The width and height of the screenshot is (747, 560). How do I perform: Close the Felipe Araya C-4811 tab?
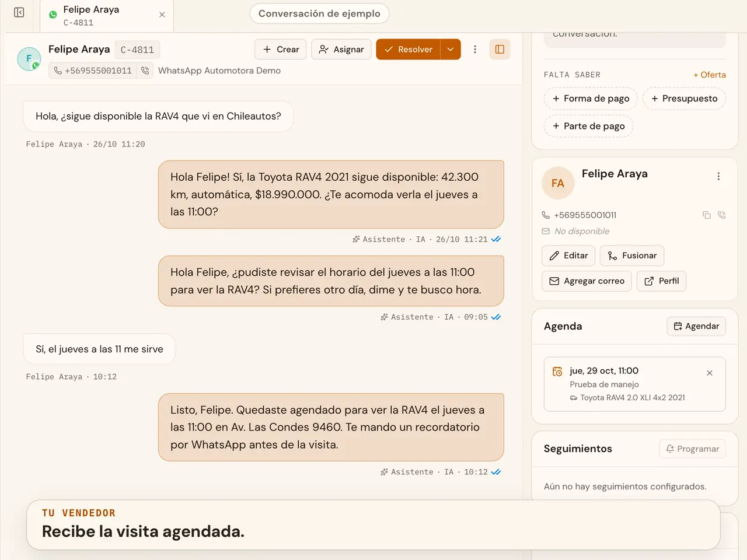point(162,15)
